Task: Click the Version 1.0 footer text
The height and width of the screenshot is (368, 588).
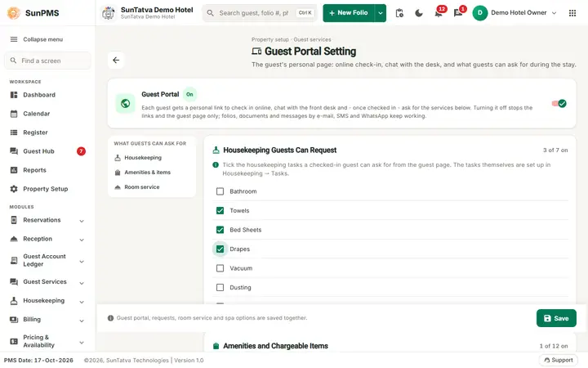Action: click(189, 360)
